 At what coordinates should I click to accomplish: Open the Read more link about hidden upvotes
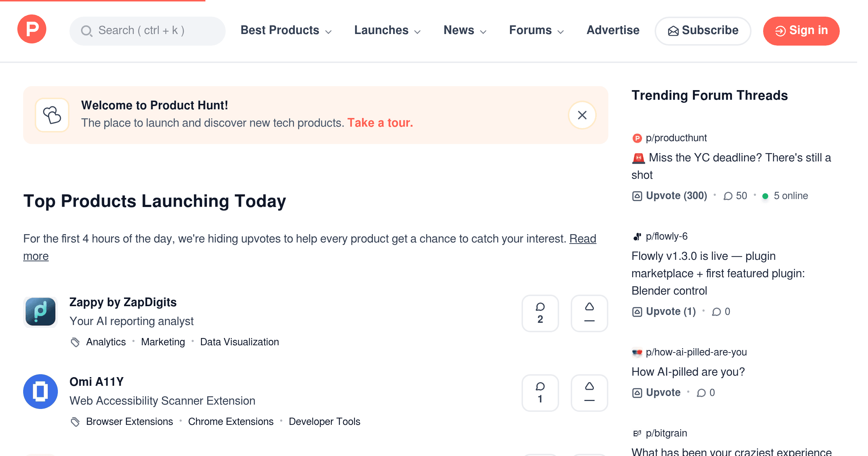point(583,239)
